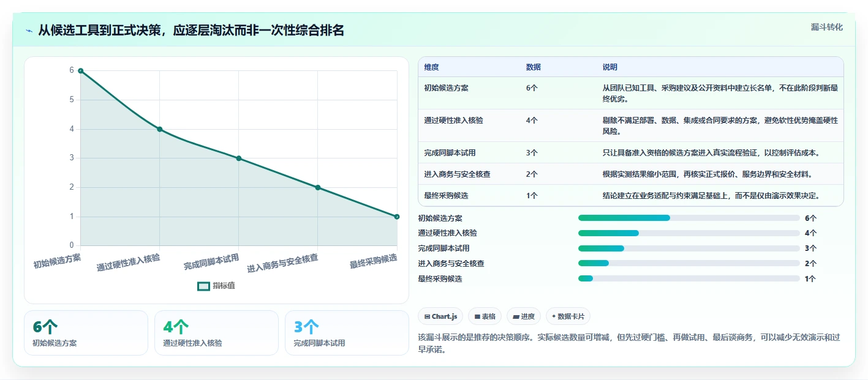Click the chart data point at 初始候选方案
The image size is (868, 380).
[x=80, y=71]
